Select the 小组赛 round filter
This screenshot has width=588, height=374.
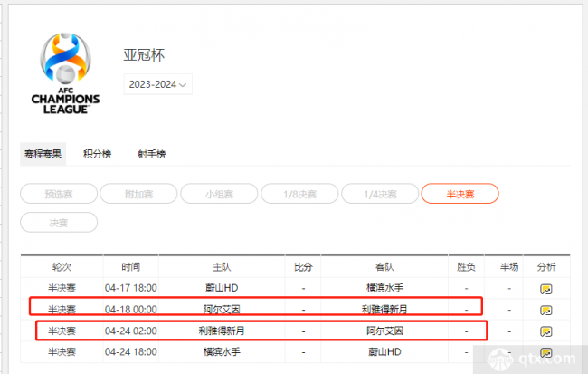(218, 193)
